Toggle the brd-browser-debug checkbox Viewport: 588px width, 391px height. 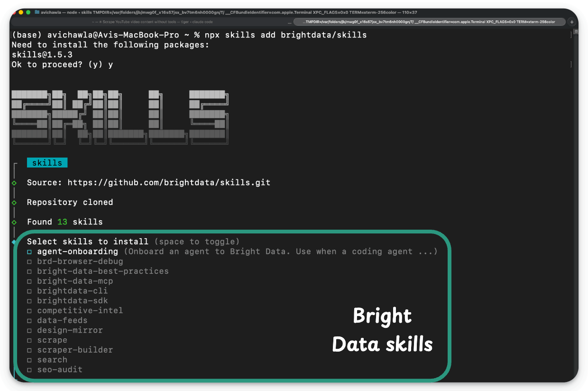click(x=29, y=261)
